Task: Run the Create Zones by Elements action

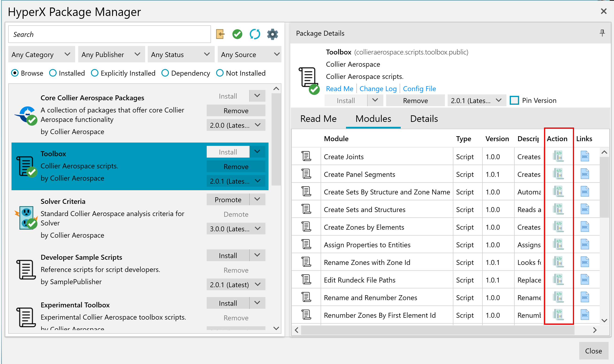Action: [x=559, y=227]
